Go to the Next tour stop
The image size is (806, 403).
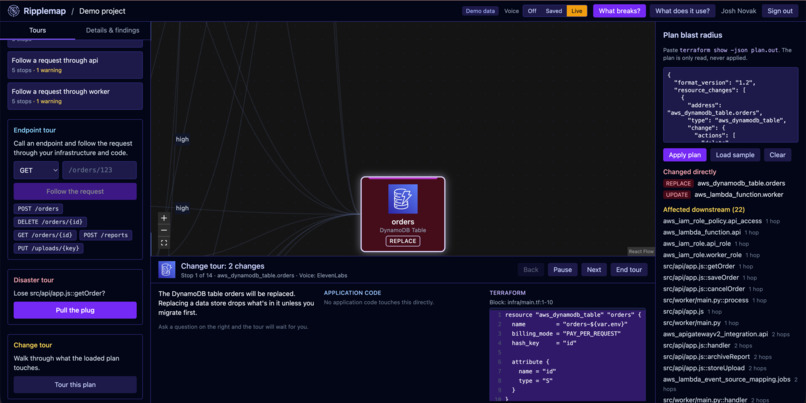594,269
